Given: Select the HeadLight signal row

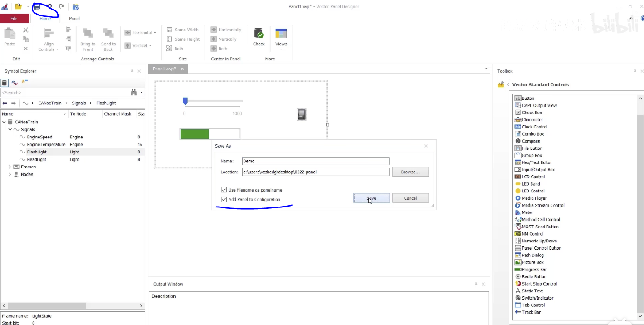Looking at the screenshot, I should tap(73, 159).
